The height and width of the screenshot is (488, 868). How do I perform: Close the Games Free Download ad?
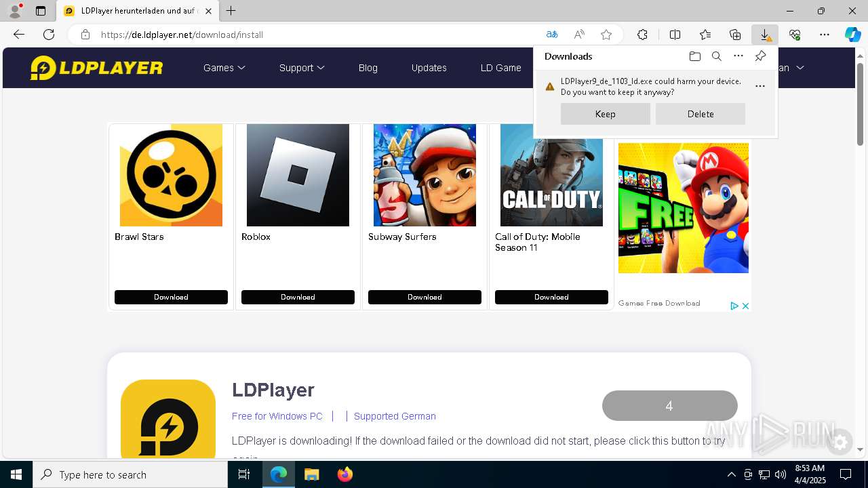(745, 306)
